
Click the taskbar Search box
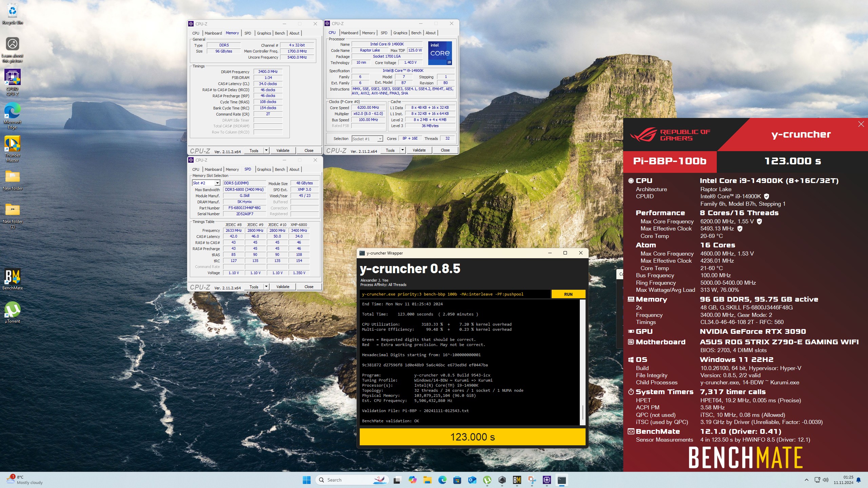coord(352,480)
